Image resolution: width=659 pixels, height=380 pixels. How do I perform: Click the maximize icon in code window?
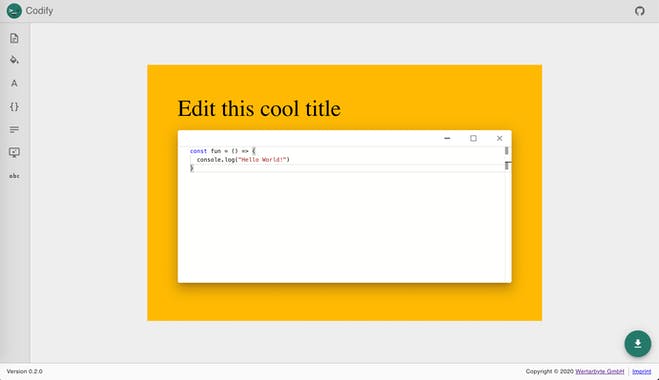tap(473, 138)
